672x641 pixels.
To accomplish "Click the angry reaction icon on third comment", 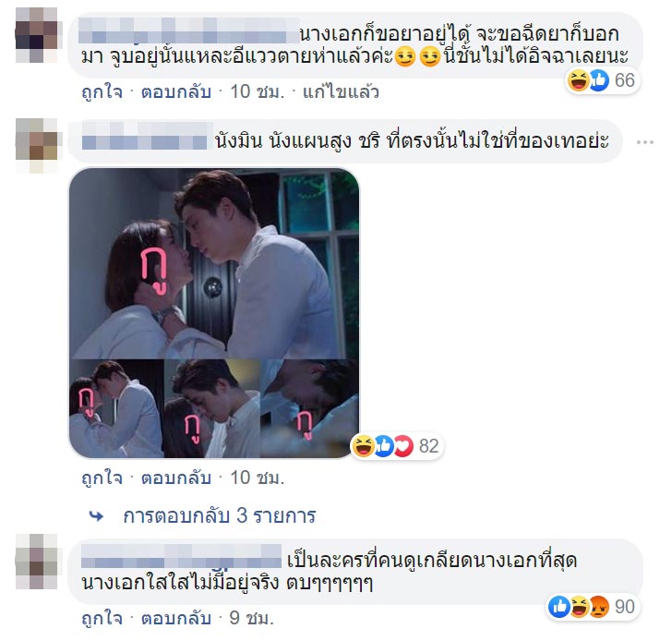I will (x=599, y=607).
